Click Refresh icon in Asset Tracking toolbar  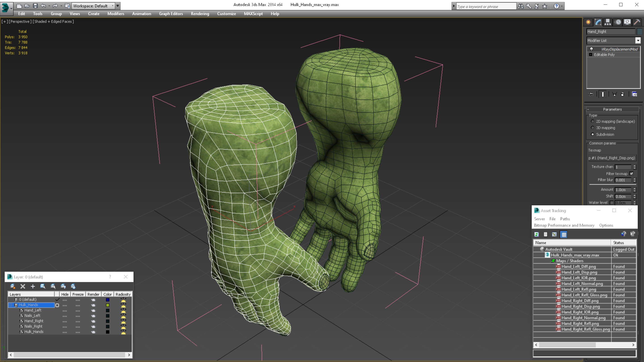(x=536, y=234)
